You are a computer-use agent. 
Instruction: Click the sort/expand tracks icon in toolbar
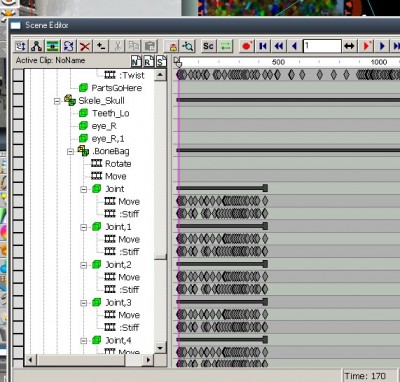[20, 46]
